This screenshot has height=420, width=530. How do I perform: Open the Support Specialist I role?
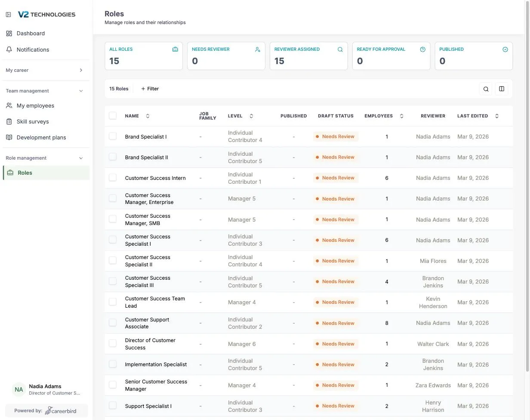point(148,406)
